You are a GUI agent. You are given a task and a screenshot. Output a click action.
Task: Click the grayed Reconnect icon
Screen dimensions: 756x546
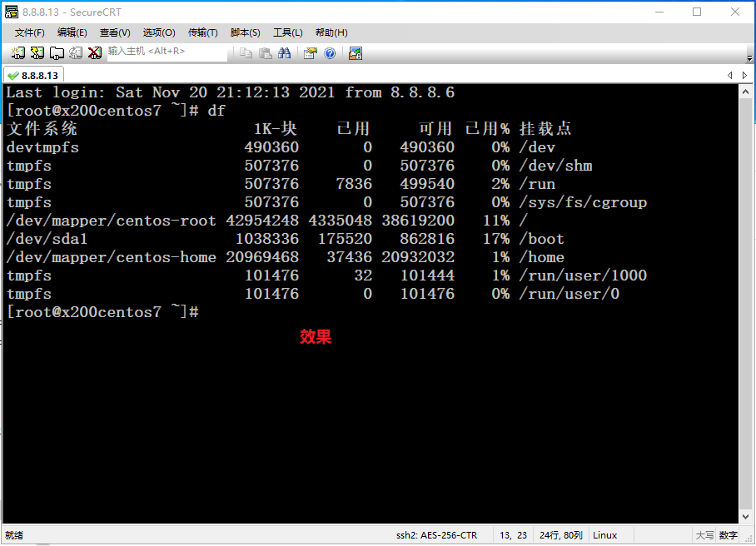76,53
